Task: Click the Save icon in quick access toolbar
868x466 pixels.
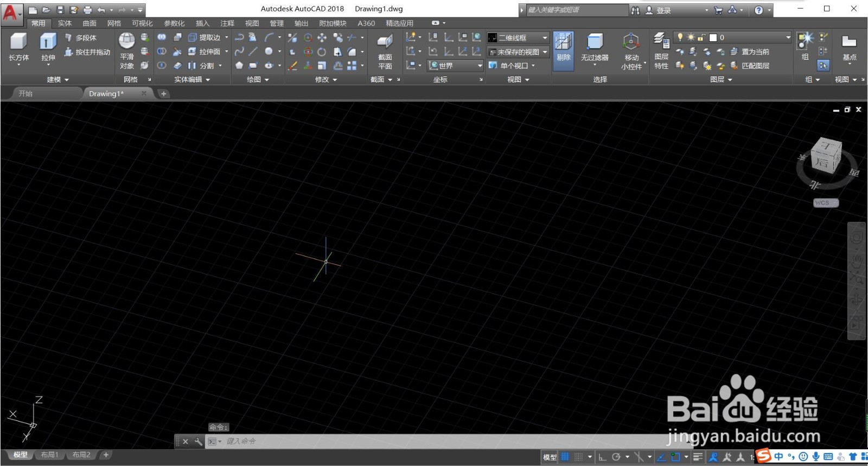Action: pyautogui.click(x=60, y=10)
